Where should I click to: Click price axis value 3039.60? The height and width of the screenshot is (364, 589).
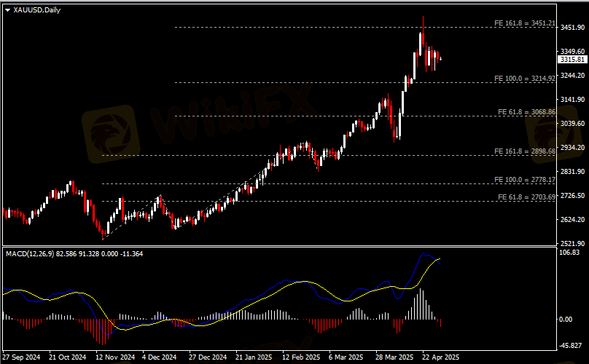(572, 124)
